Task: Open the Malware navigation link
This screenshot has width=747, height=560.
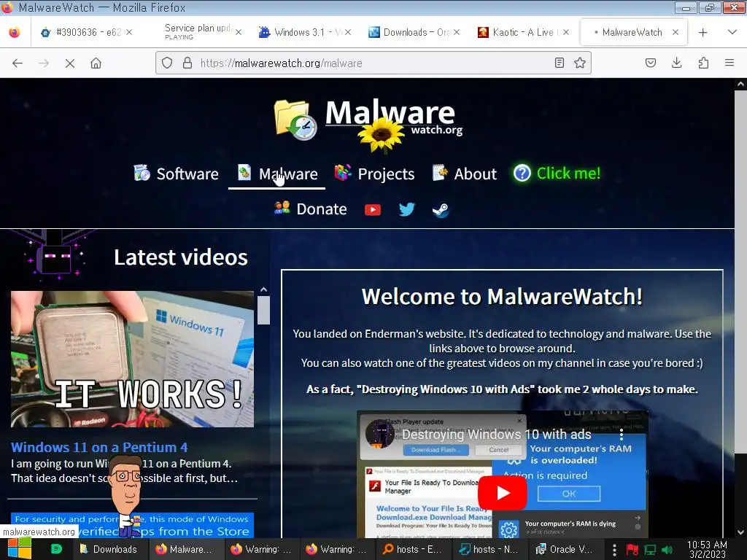Action: point(276,174)
